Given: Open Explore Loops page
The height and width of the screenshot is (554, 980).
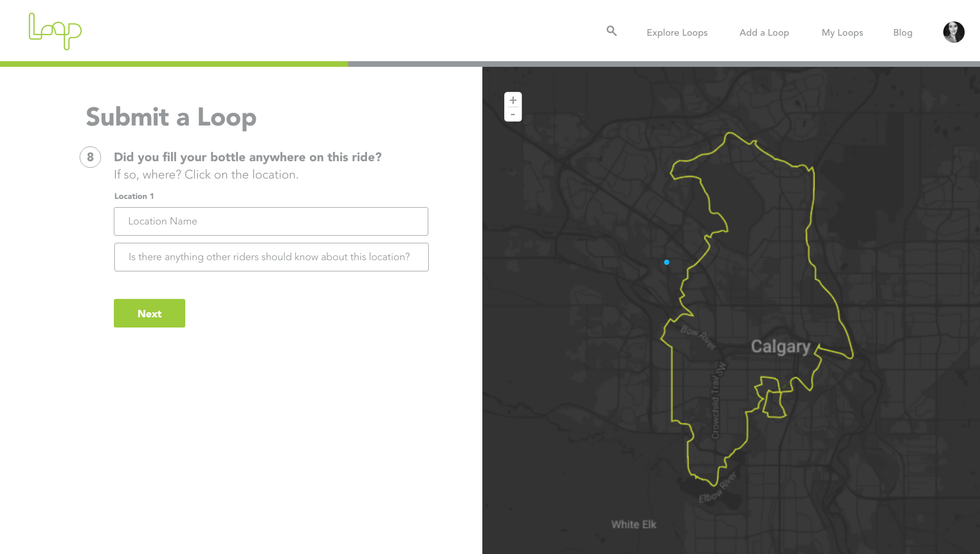Looking at the screenshot, I should tap(677, 33).
